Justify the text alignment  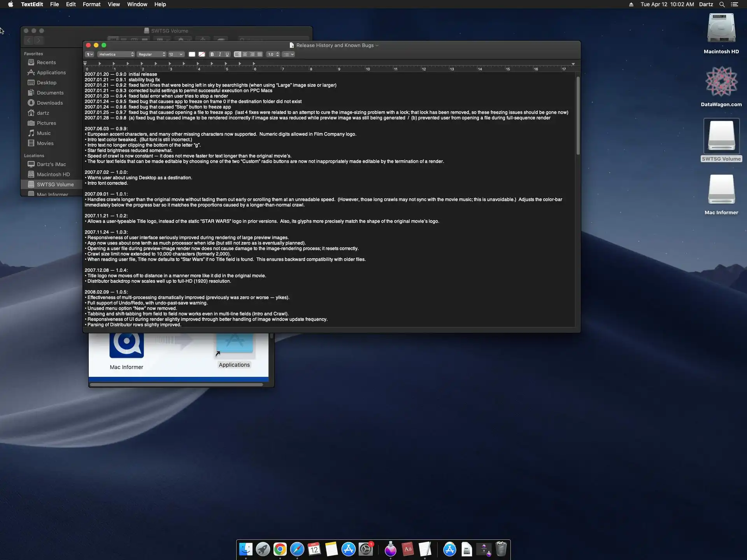click(x=260, y=54)
